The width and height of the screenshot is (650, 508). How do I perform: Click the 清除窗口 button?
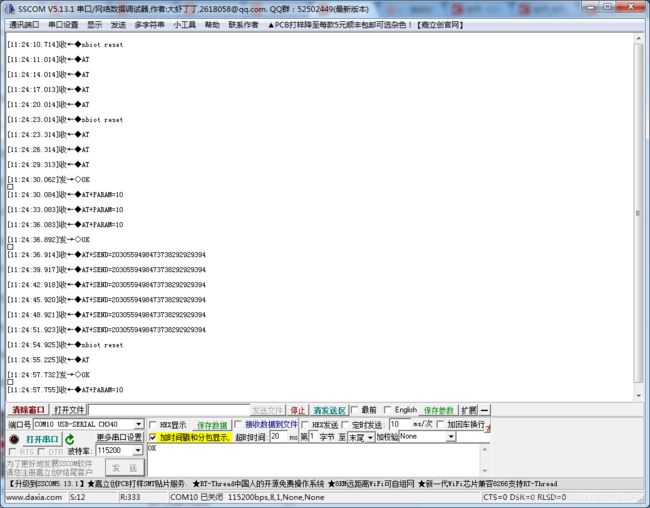point(28,410)
